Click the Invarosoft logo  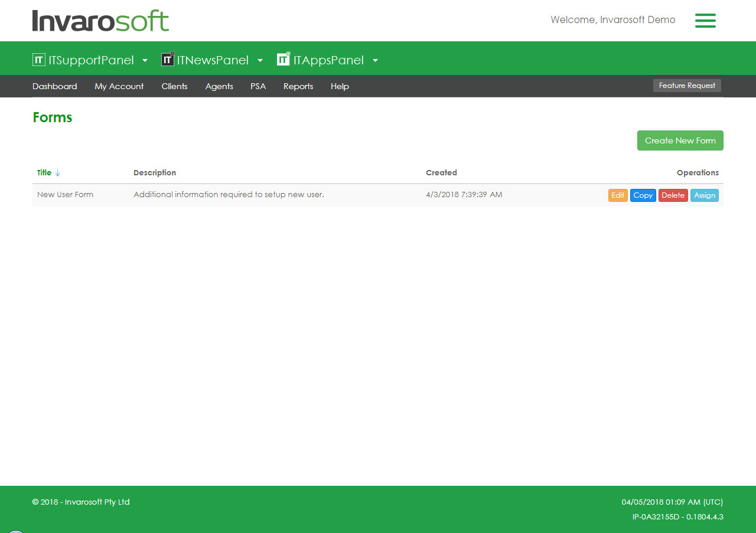[100, 21]
